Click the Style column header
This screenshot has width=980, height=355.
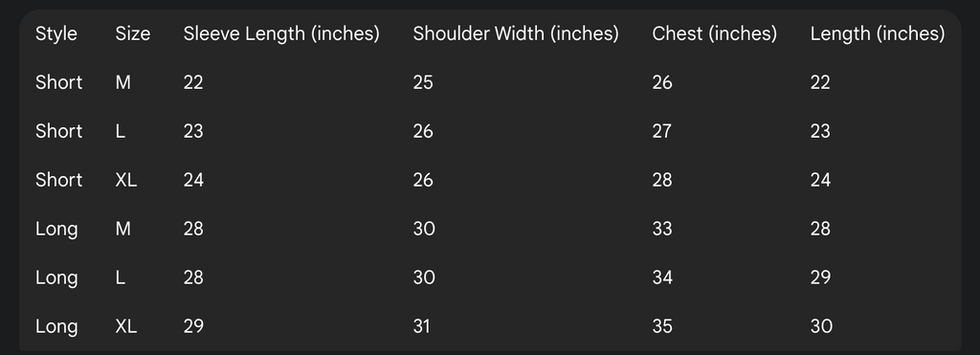[x=56, y=33]
